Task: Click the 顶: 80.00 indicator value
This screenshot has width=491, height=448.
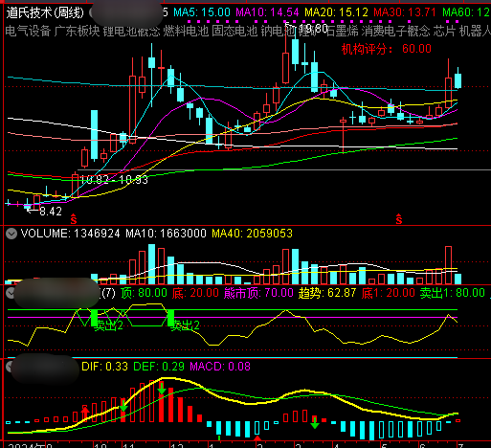Action: click(x=144, y=293)
